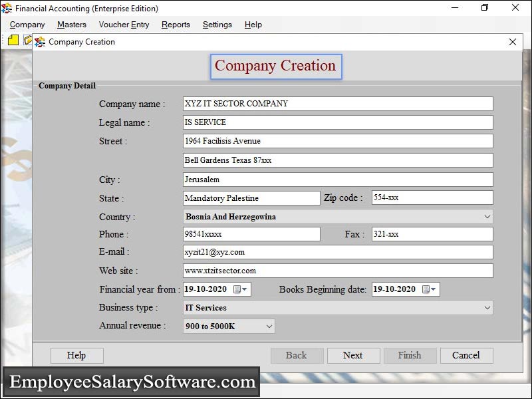Open the Annual revenue dropdown

(x=268, y=326)
